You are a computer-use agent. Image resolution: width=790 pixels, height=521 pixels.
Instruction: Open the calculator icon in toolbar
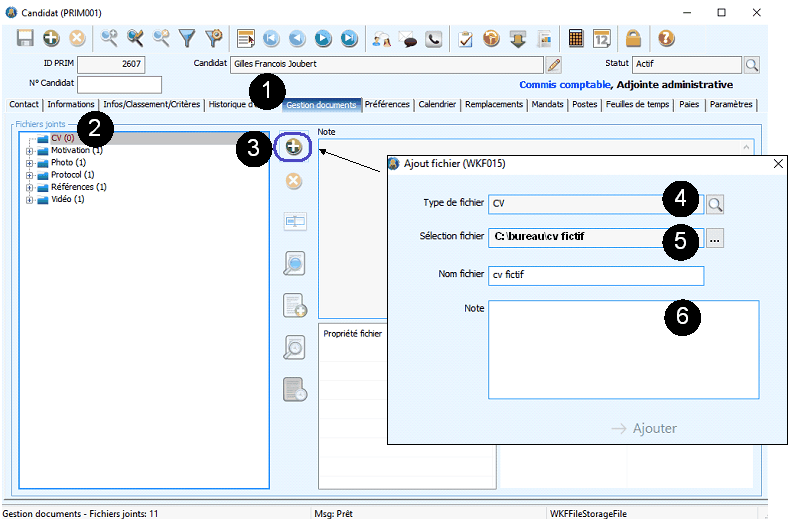tap(576, 39)
